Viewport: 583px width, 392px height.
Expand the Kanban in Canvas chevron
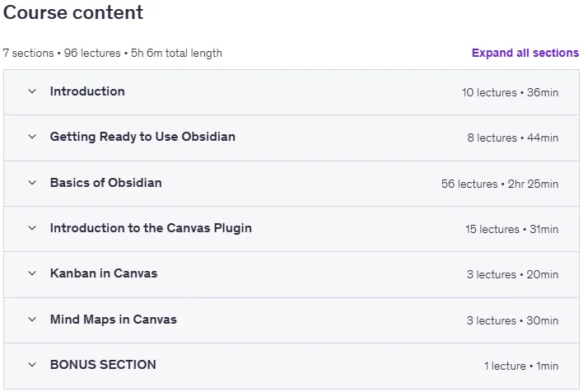pos(32,273)
